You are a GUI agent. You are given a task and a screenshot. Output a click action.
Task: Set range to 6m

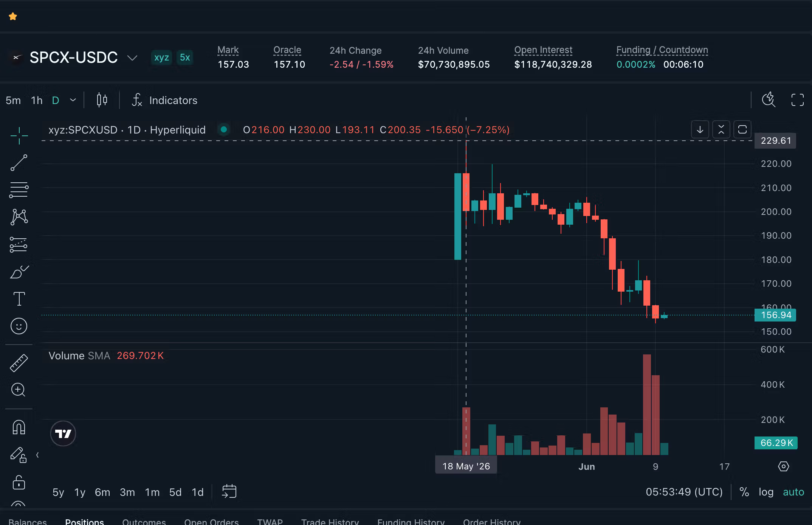(x=102, y=492)
